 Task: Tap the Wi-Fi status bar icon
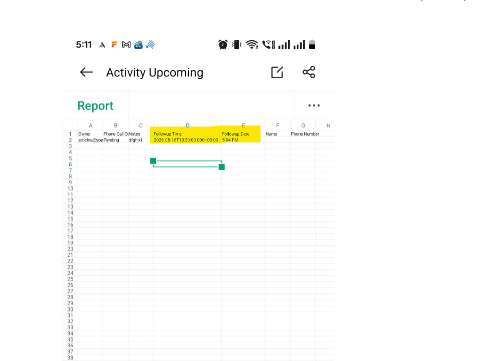(252, 44)
